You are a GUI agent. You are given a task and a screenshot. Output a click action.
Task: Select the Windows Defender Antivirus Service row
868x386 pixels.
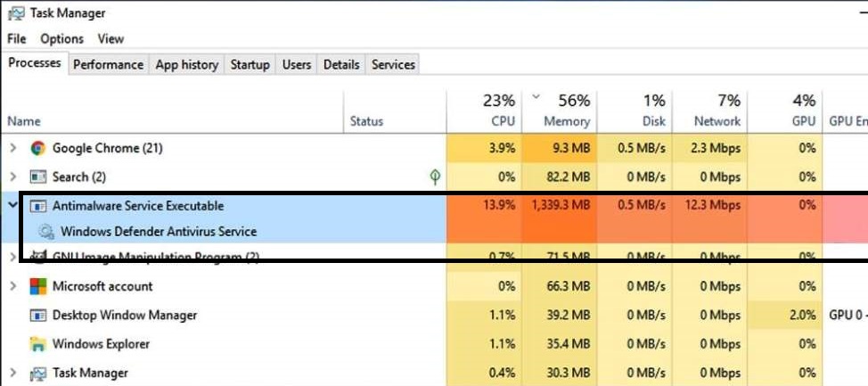[x=223, y=232]
